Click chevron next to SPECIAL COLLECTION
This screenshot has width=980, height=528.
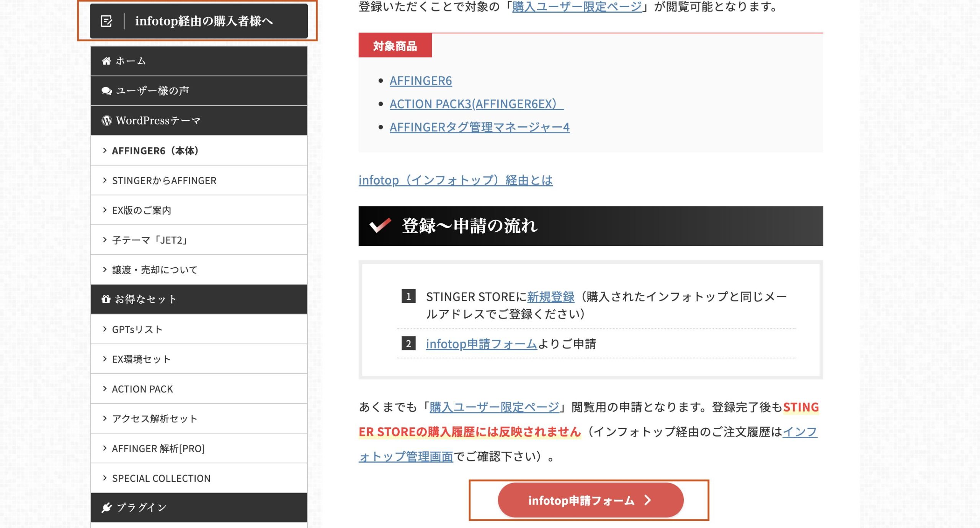pos(105,478)
